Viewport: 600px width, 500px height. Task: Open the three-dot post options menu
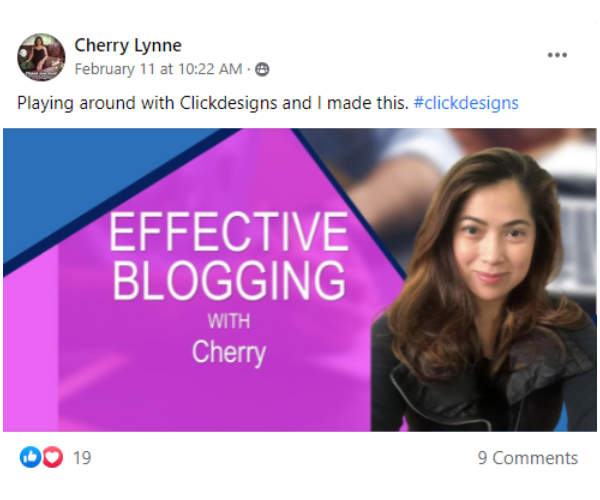click(x=557, y=55)
